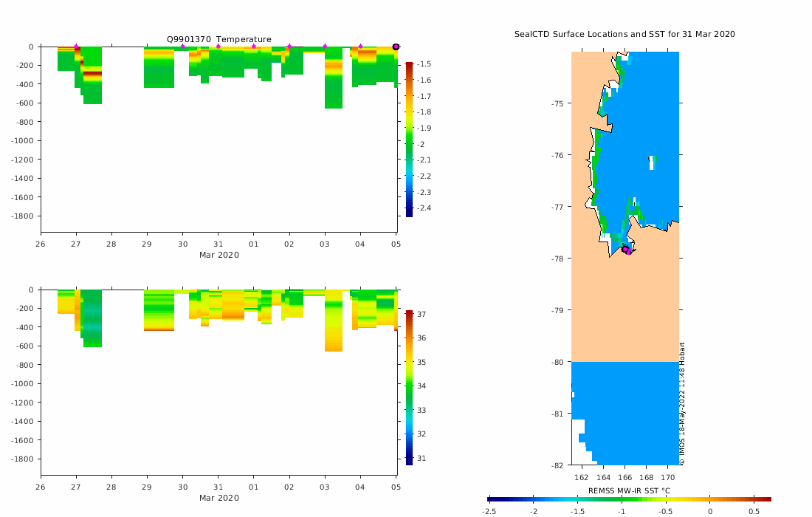Click the IMOS copyright vertical text

tap(682, 403)
